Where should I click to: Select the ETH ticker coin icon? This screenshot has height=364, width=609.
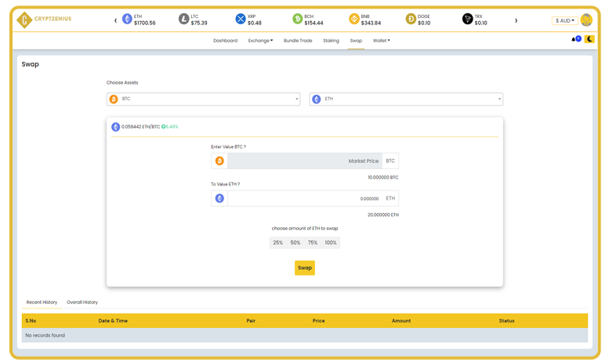(x=127, y=20)
